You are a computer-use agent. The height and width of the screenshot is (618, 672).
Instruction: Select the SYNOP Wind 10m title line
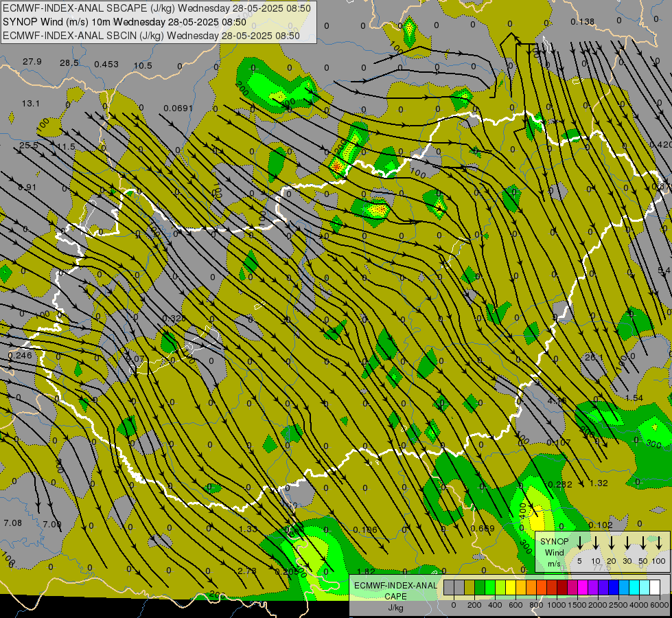pos(124,22)
